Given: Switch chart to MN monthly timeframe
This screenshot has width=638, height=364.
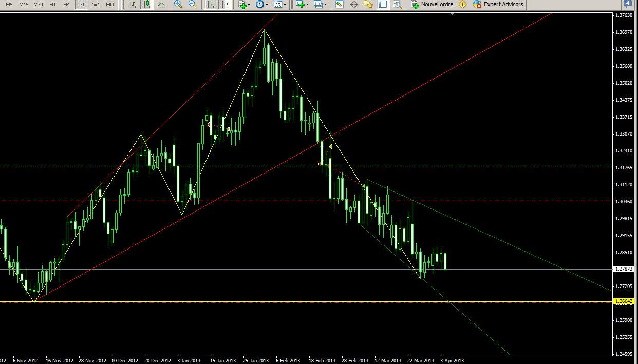Looking at the screenshot, I should (x=110, y=4).
